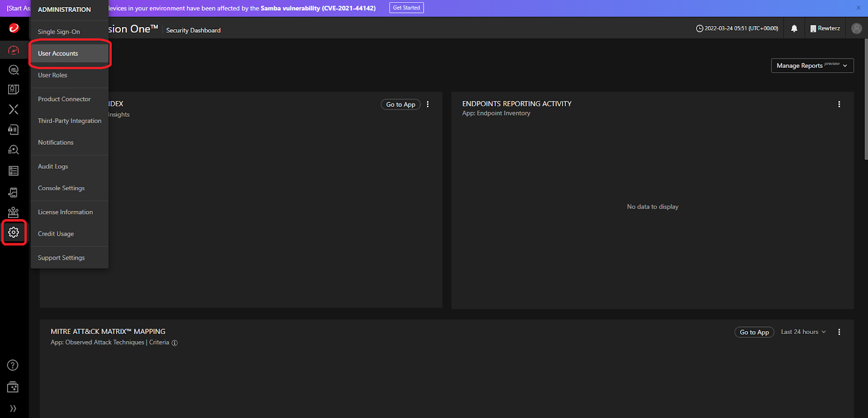Click Samba vulnerability CVE-2021-44142 text
The width and height of the screenshot is (868, 418).
pos(318,8)
